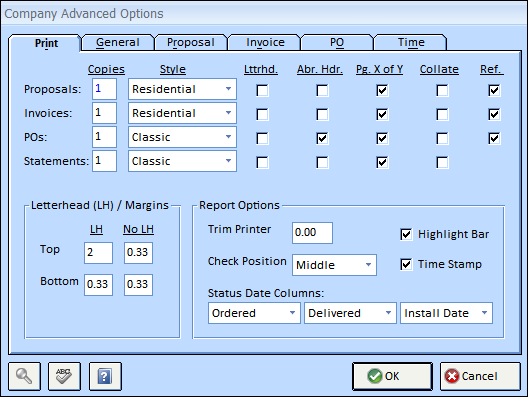Image resolution: width=528 pixels, height=397 pixels.
Task: Switch to the General tab
Action: click(x=118, y=42)
